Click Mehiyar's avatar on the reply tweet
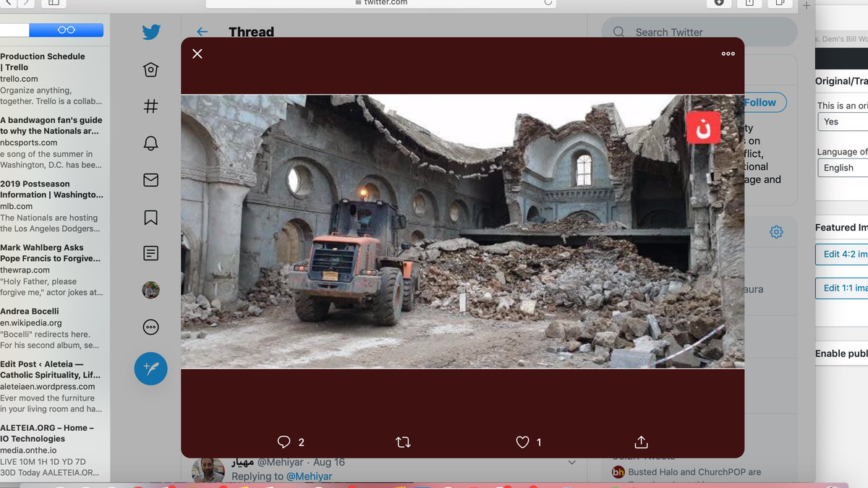 click(208, 470)
